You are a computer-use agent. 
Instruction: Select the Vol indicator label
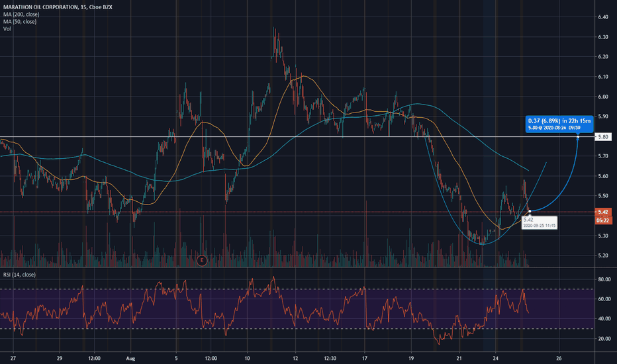pyautogui.click(x=7, y=28)
